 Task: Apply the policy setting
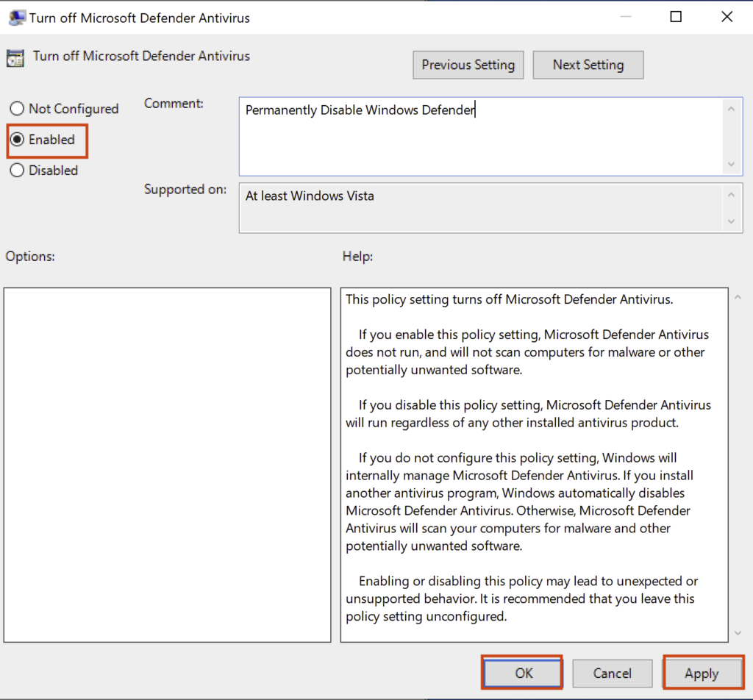[701, 674]
